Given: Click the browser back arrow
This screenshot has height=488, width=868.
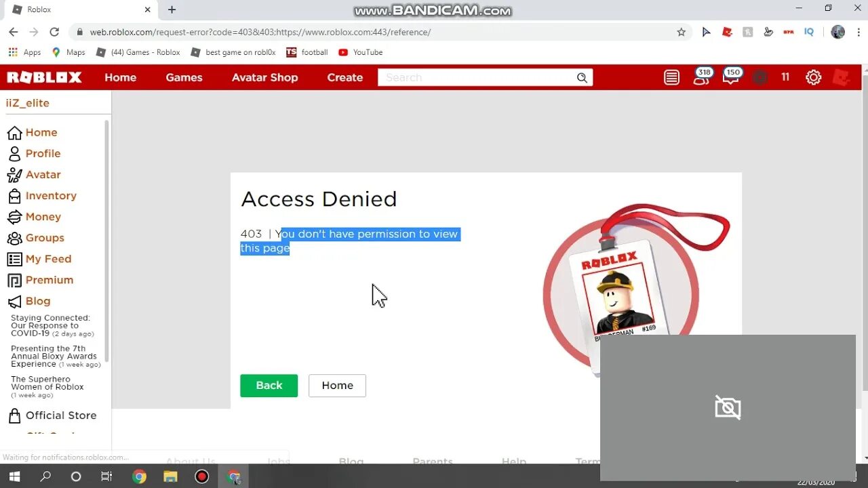Looking at the screenshot, I should [13, 32].
